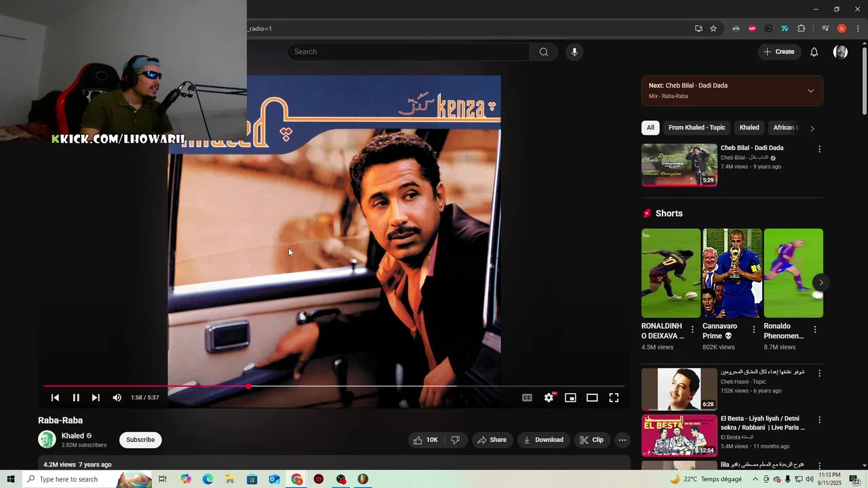
Task: Open YouTube notifications bell
Action: pyautogui.click(x=814, y=52)
